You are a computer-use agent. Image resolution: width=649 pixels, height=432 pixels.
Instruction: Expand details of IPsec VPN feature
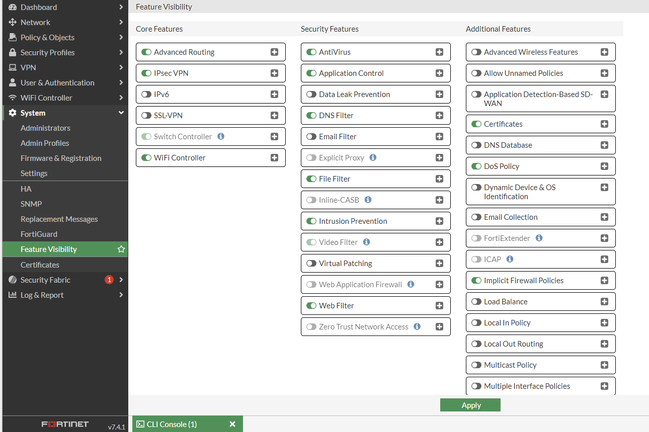click(x=274, y=73)
